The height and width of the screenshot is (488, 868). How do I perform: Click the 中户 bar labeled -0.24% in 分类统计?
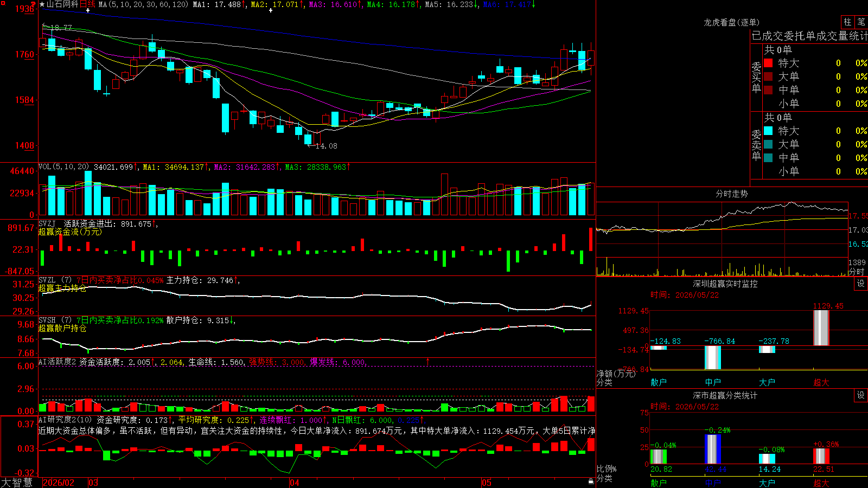(x=713, y=449)
